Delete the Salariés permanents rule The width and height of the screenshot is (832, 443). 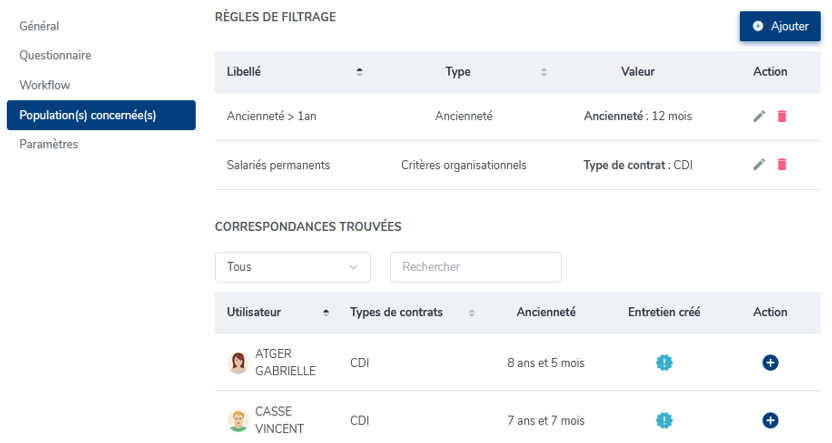pyautogui.click(x=782, y=164)
